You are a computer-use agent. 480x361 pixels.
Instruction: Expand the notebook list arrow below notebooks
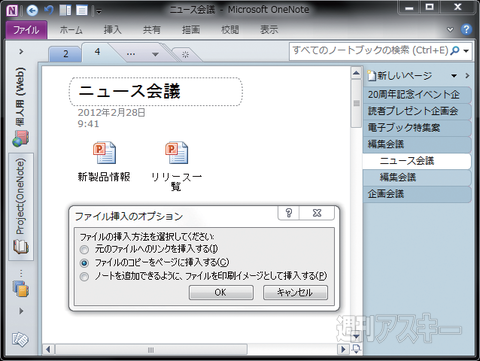(21, 311)
